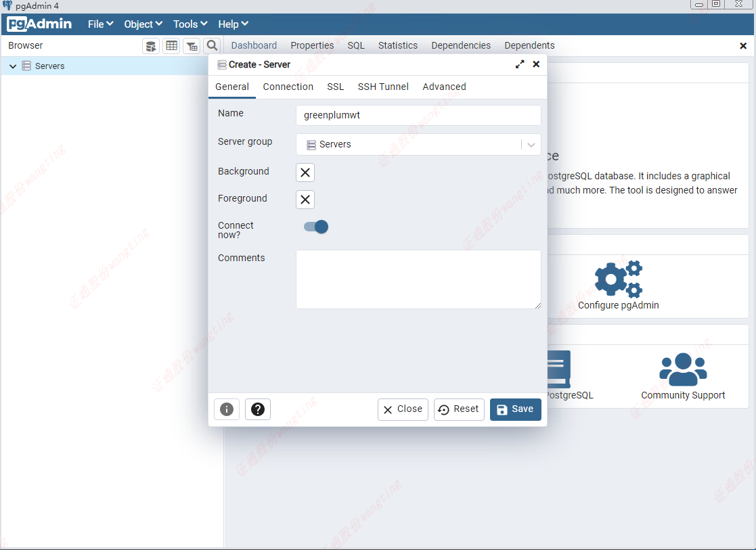Open the Dashboard tab

pyautogui.click(x=254, y=46)
